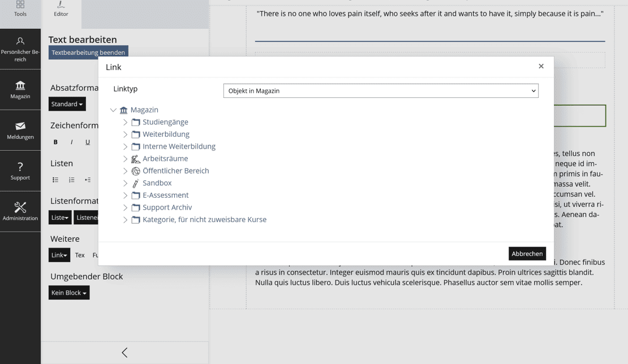628x364 pixels.
Task: Click the Öffentlicher Bereich globe icon
Action: (136, 171)
